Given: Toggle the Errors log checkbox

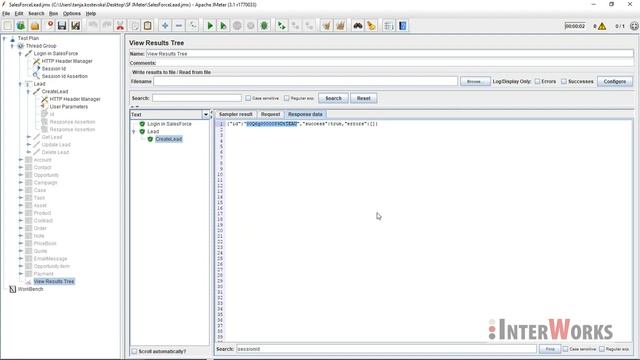Looking at the screenshot, I should tap(537, 81).
